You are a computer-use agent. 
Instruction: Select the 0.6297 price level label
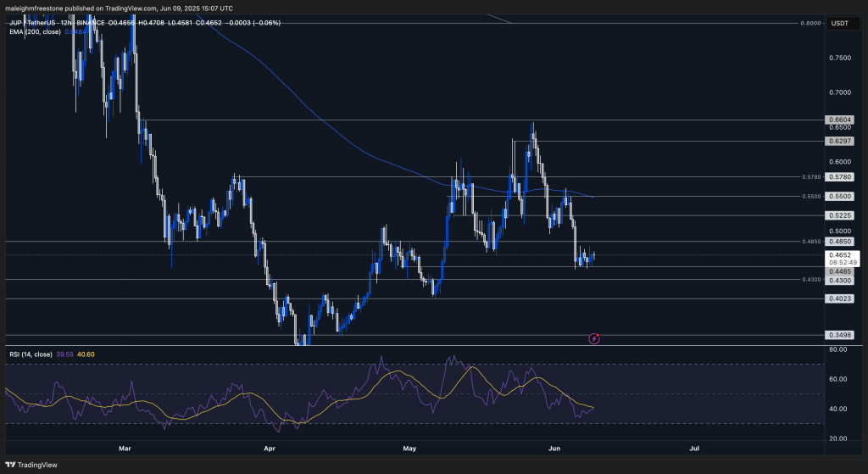(837, 141)
